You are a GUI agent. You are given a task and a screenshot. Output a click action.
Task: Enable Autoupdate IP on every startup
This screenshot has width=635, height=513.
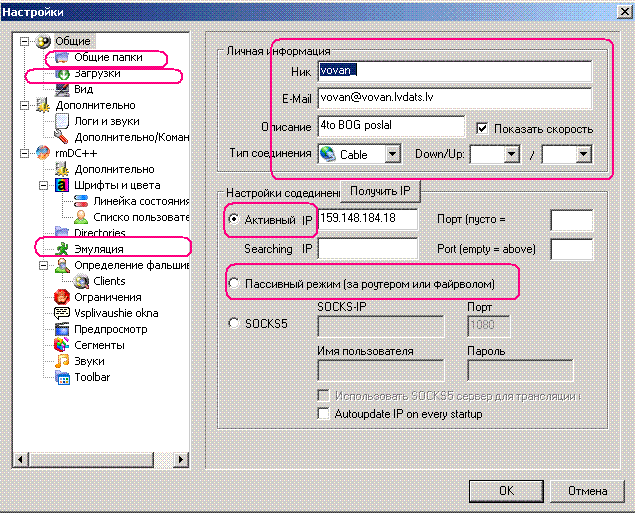pos(323,414)
